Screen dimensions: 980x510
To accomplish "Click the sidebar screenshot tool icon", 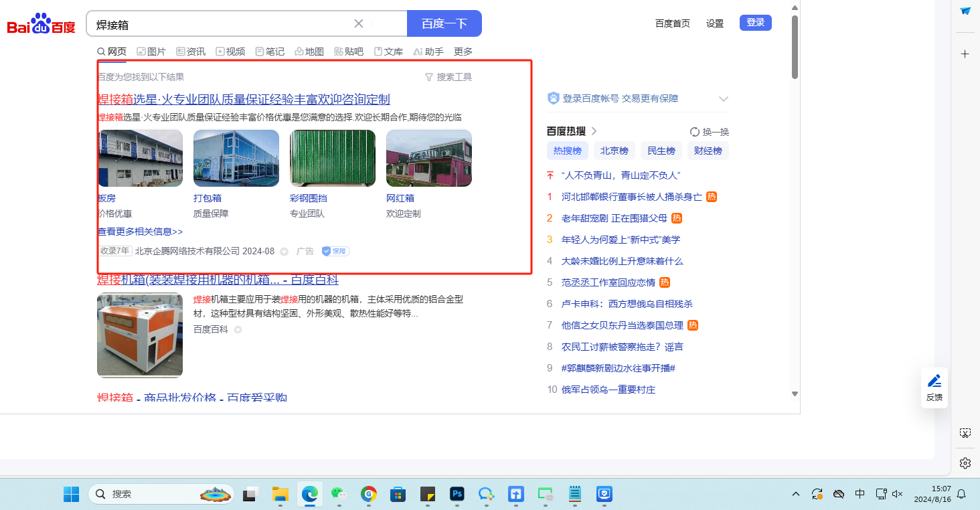I will pyautogui.click(x=965, y=433).
